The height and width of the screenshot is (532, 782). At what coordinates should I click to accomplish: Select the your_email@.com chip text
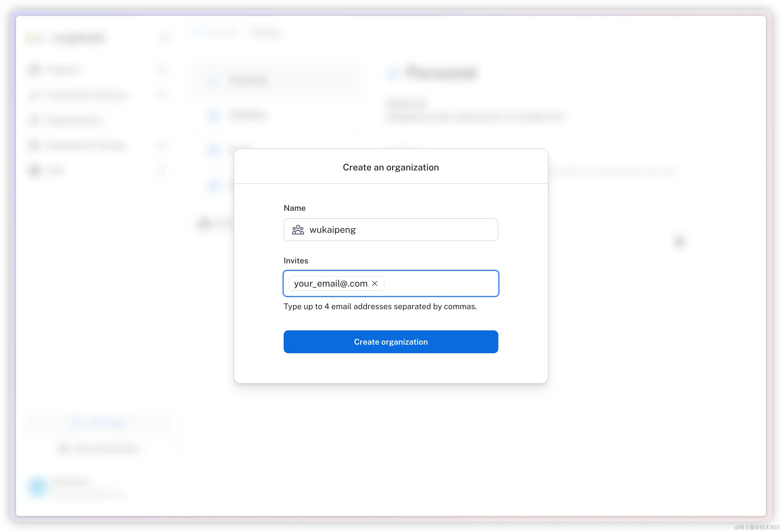(330, 283)
